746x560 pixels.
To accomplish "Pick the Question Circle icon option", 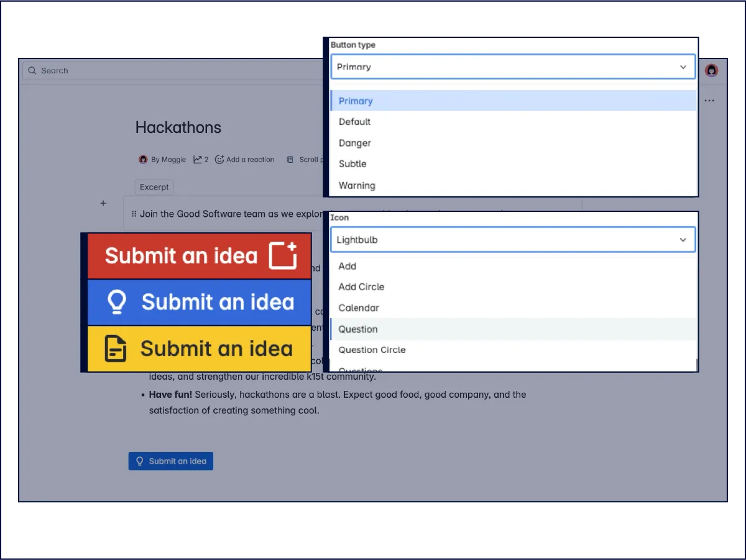I will pyautogui.click(x=513, y=350).
